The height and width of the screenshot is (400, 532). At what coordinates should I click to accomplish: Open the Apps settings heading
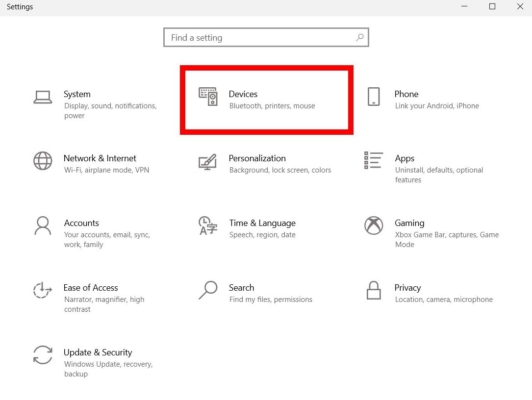[x=405, y=158]
